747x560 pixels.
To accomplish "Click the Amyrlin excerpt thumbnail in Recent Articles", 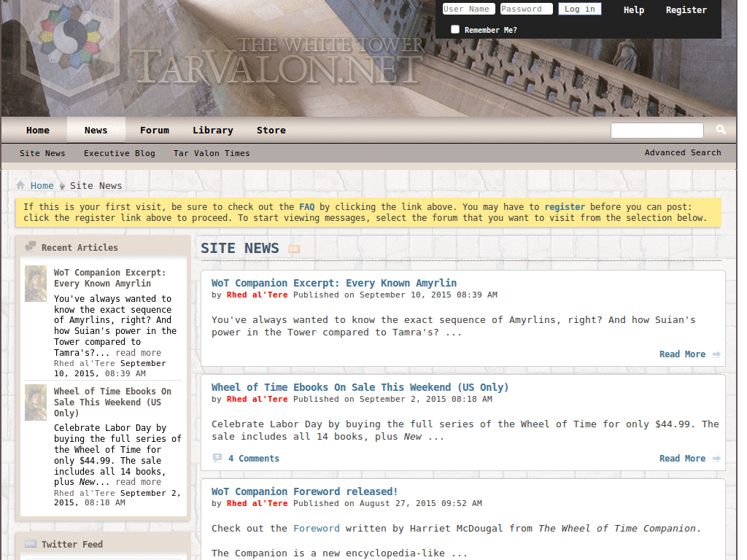I will tap(36, 284).
